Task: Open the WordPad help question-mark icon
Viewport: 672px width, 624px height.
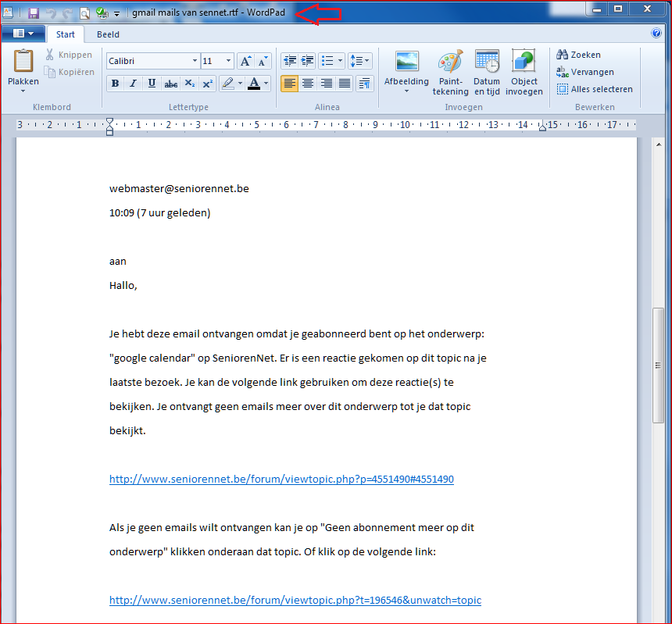Action: (656, 34)
